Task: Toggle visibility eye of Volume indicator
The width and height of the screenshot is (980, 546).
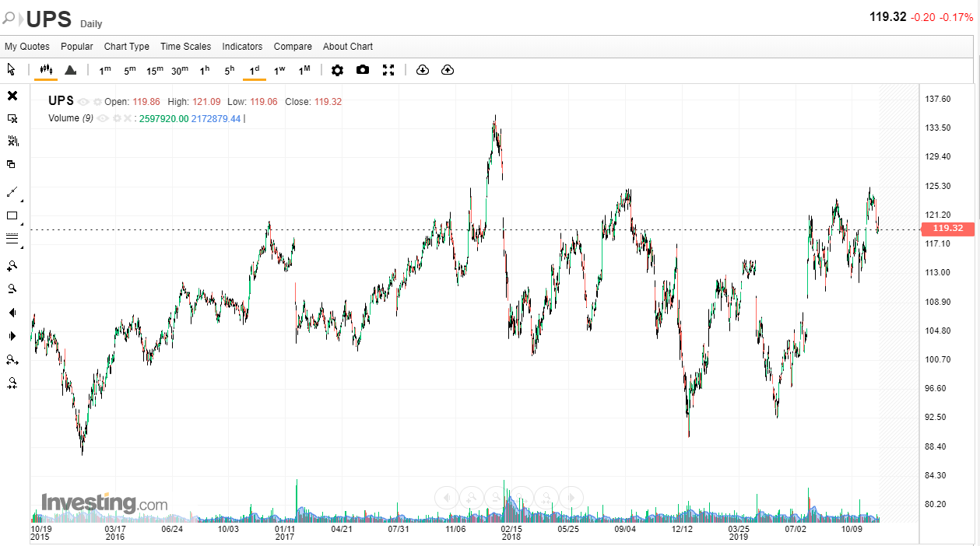Action: pyautogui.click(x=102, y=118)
